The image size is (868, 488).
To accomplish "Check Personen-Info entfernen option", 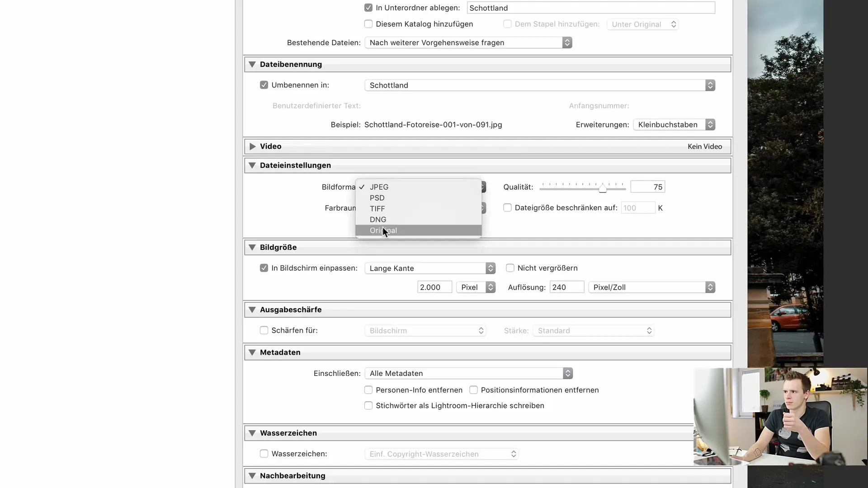I will pyautogui.click(x=368, y=390).
